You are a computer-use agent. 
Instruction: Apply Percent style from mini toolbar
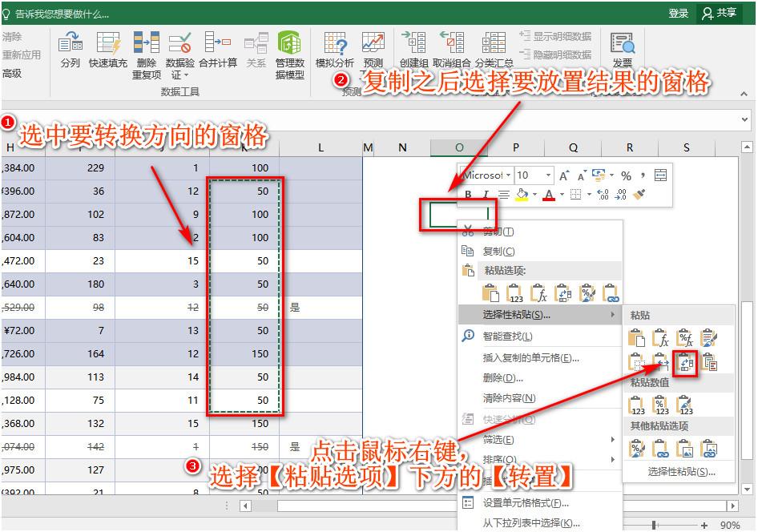coord(626,175)
